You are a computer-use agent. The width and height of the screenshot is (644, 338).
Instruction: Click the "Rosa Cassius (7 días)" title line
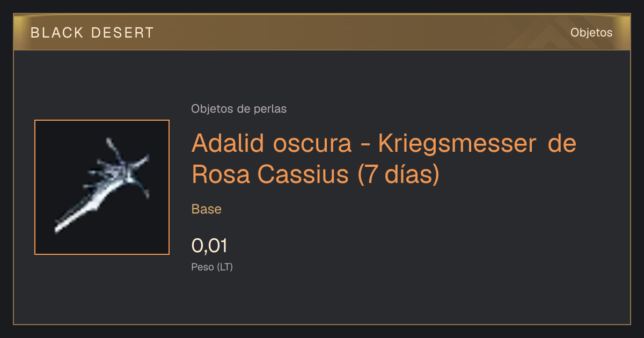316,174
